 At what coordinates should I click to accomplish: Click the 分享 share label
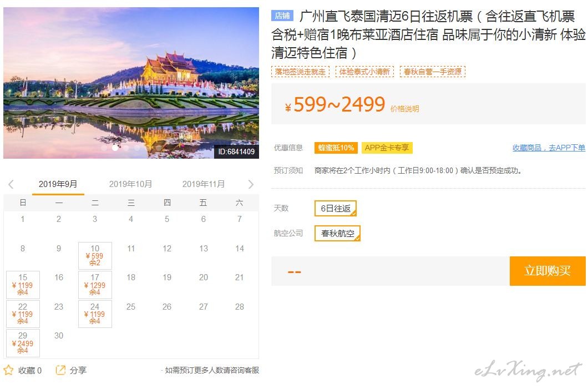[x=78, y=370]
